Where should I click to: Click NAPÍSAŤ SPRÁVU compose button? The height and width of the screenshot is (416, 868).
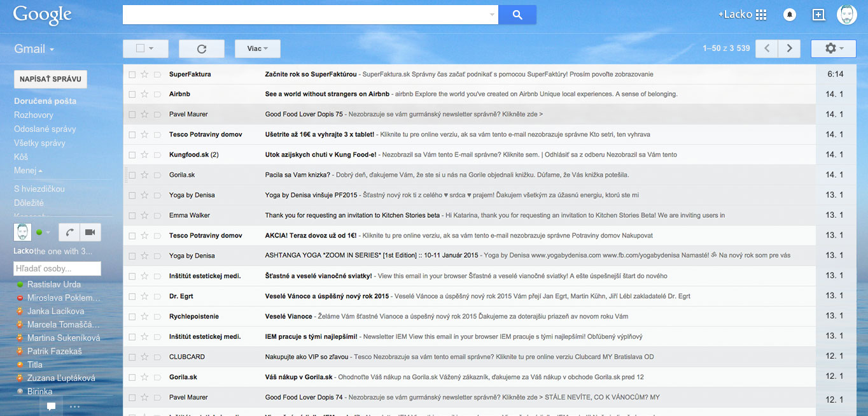[50, 79]
